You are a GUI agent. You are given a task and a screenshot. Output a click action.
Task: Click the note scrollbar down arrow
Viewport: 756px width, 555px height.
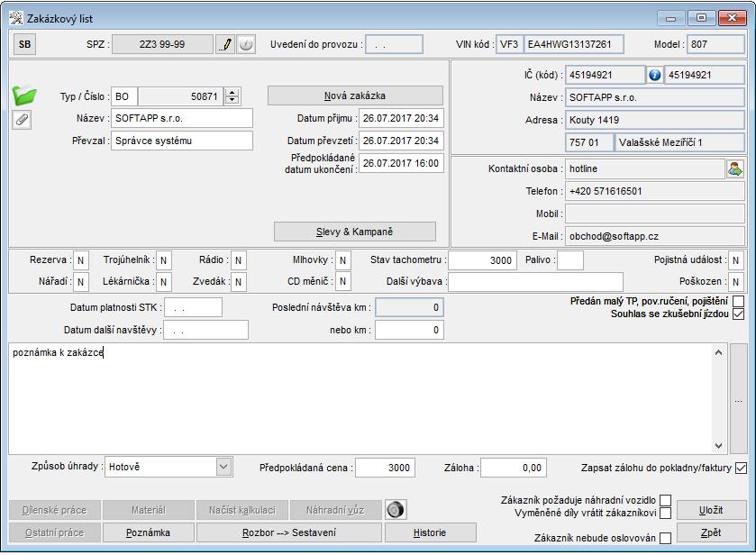[718, 446]
